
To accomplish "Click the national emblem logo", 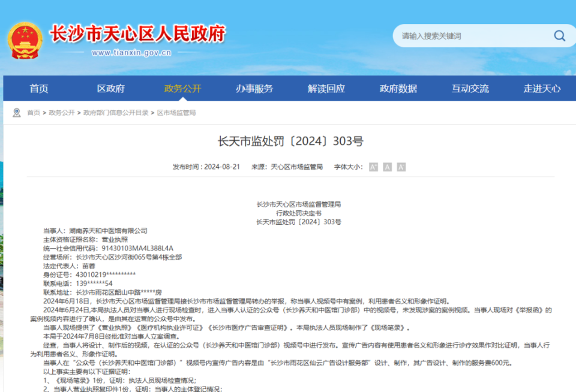I will click(x=25, y=38).
